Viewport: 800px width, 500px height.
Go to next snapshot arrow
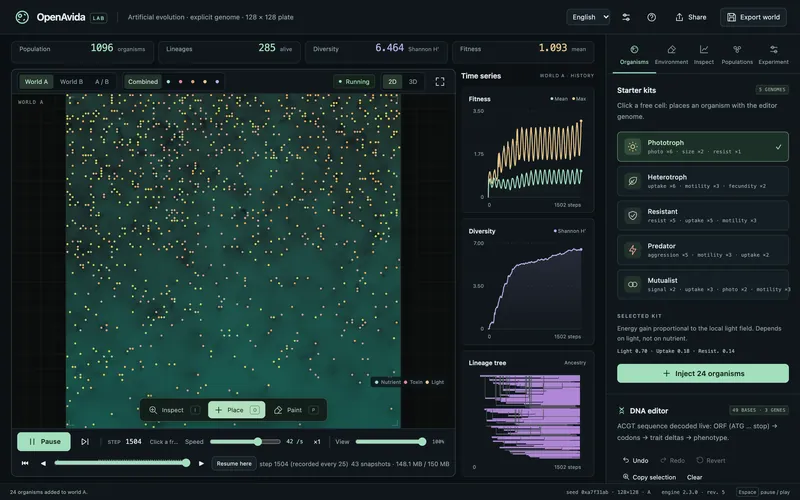pos(201,463)
